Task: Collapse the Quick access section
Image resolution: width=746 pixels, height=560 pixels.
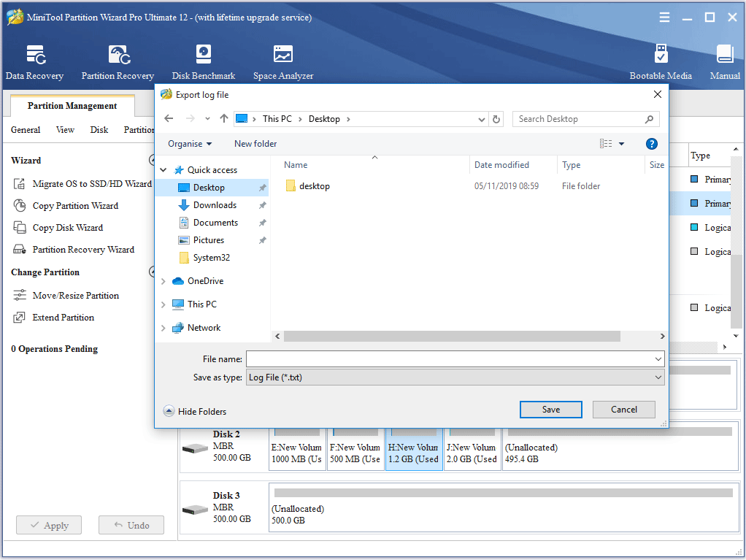Action: coord(164,169)
